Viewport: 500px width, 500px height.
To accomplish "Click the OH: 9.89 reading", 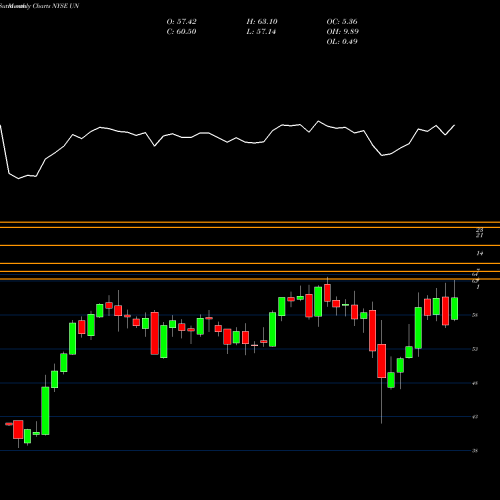I will click(342, 32).
